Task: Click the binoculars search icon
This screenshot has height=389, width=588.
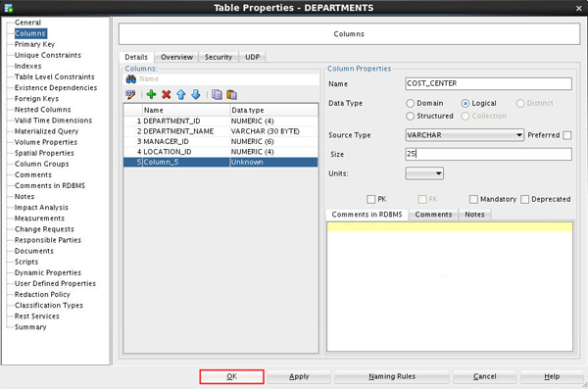Action: [x=130, y=79]
